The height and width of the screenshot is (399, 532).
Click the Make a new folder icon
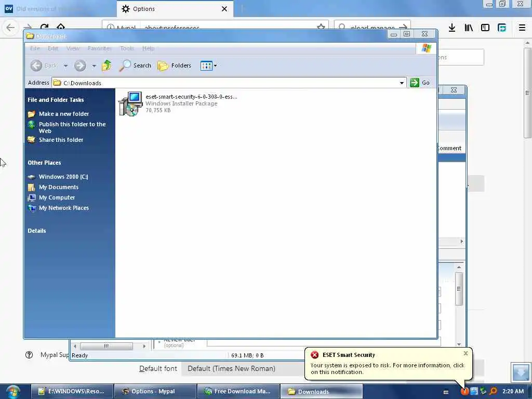(32, 114)
